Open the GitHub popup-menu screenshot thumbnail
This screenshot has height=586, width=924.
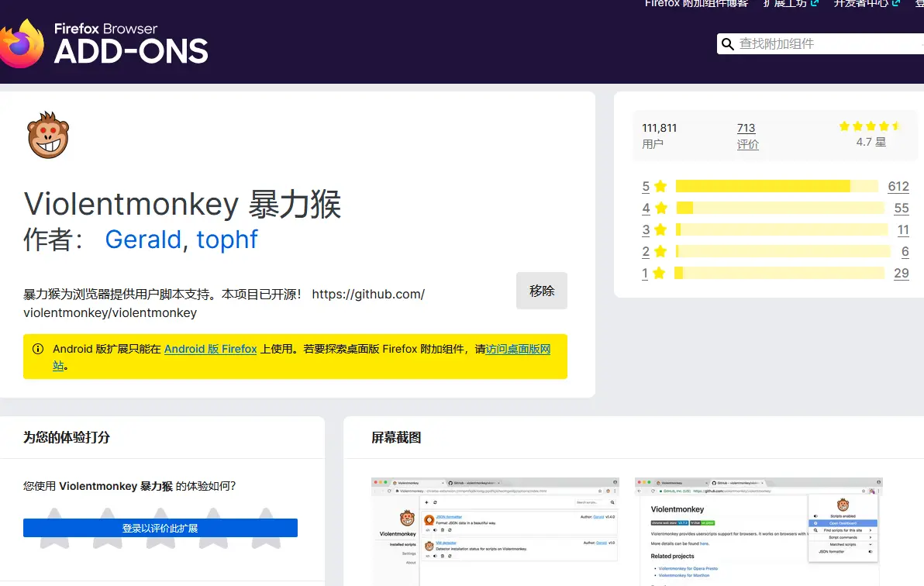point(758,532)
